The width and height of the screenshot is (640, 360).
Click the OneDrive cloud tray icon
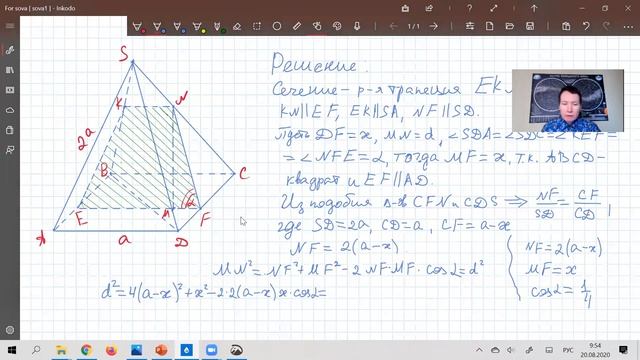(x=495, y=350)
